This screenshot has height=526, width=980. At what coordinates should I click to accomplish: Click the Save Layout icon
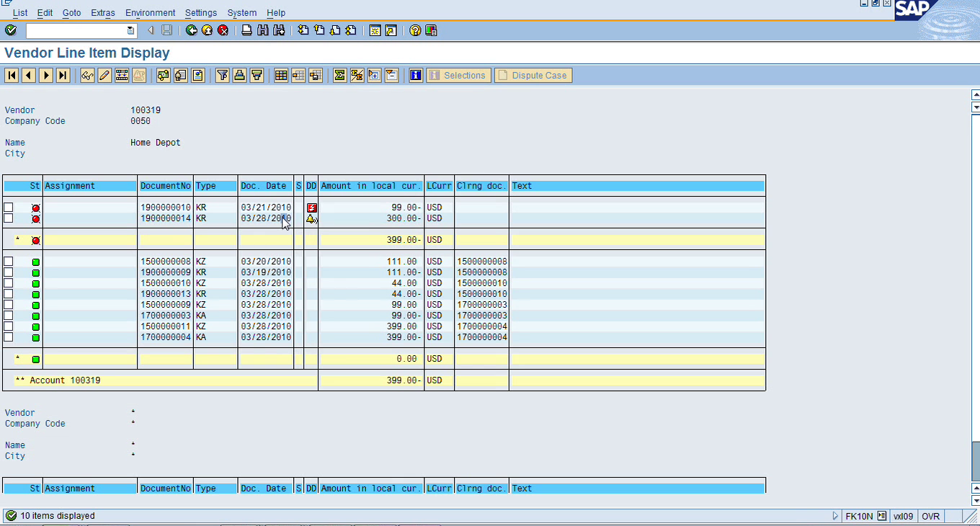click(316, 75)
